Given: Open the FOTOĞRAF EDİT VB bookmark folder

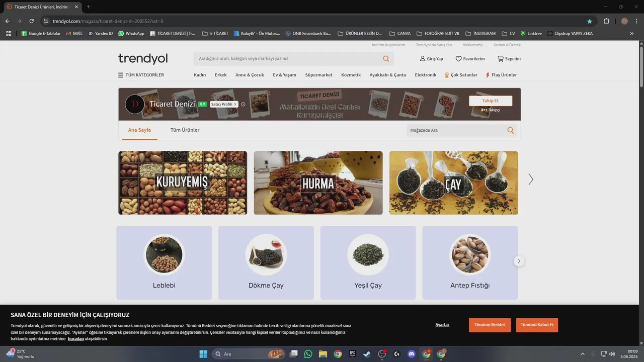Looking at the screenshot, I should (438, 33).
